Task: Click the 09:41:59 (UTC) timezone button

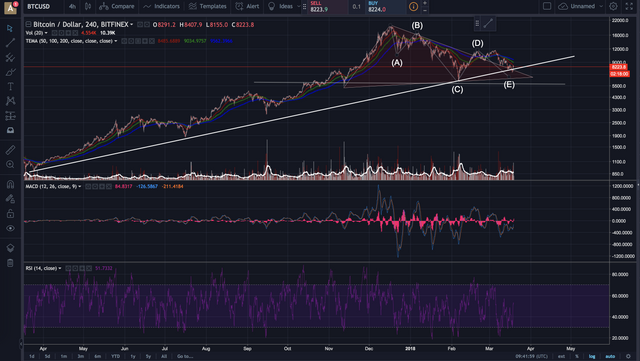Action: [531, 356]
